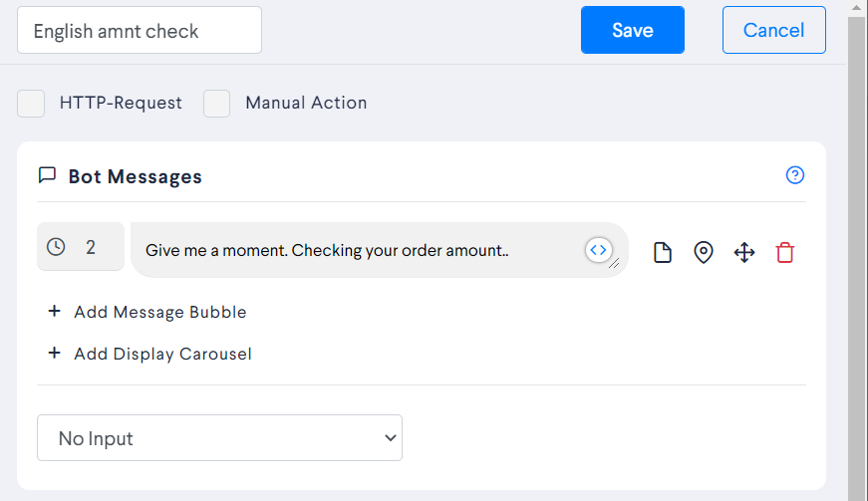The image size is (868, 501).
Task: Click the vertical scrollbar up arrow
Action: [856, 8]
